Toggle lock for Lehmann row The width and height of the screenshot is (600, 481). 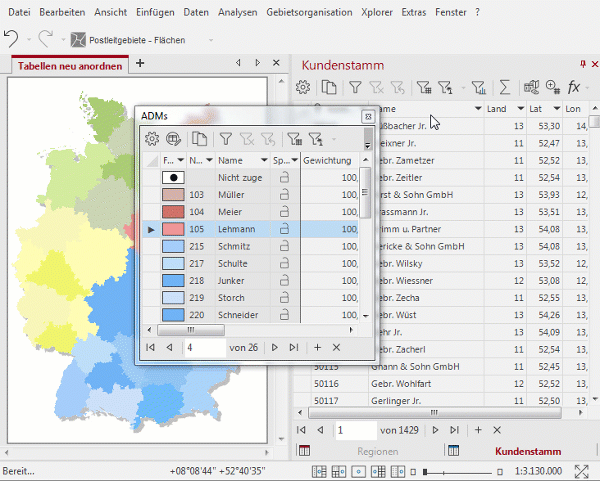point(284,229)
